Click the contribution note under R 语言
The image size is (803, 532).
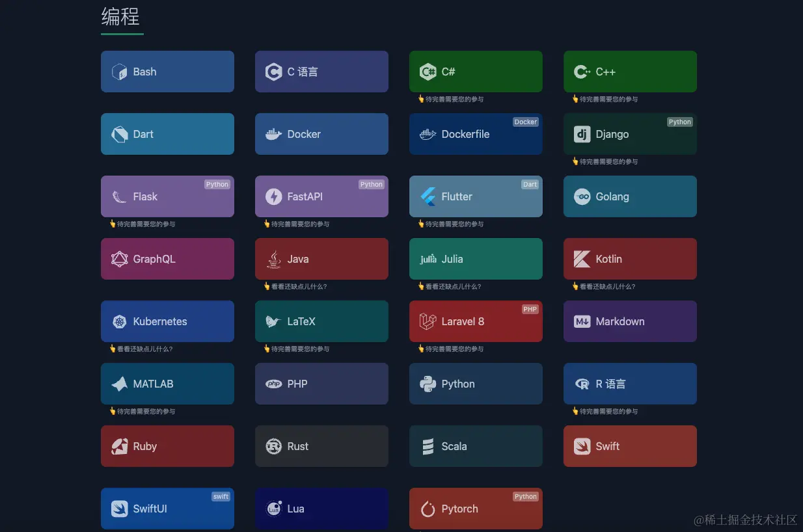tap(605, 411)
